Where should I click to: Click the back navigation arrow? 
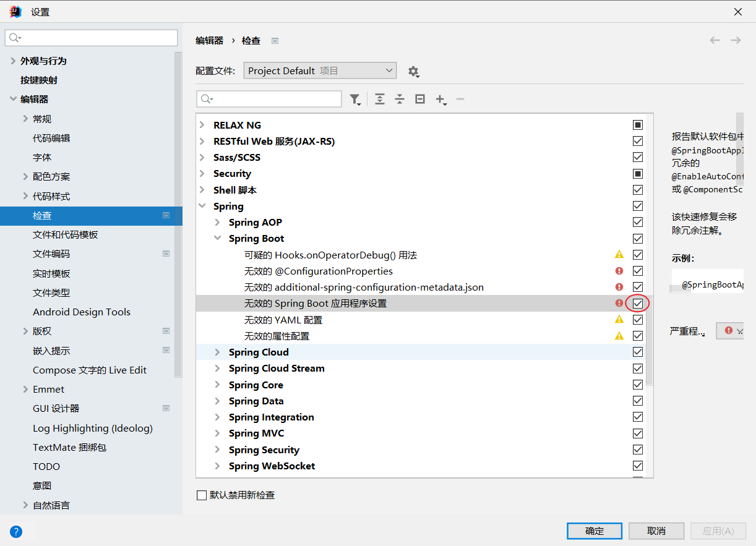pyautogui.click(x=715, y=40)
